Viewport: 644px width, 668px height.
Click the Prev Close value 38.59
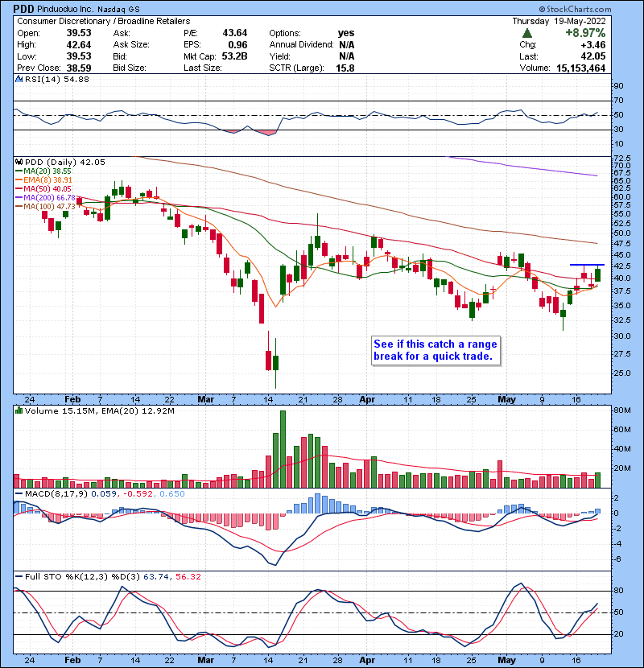tap(79, 68)
